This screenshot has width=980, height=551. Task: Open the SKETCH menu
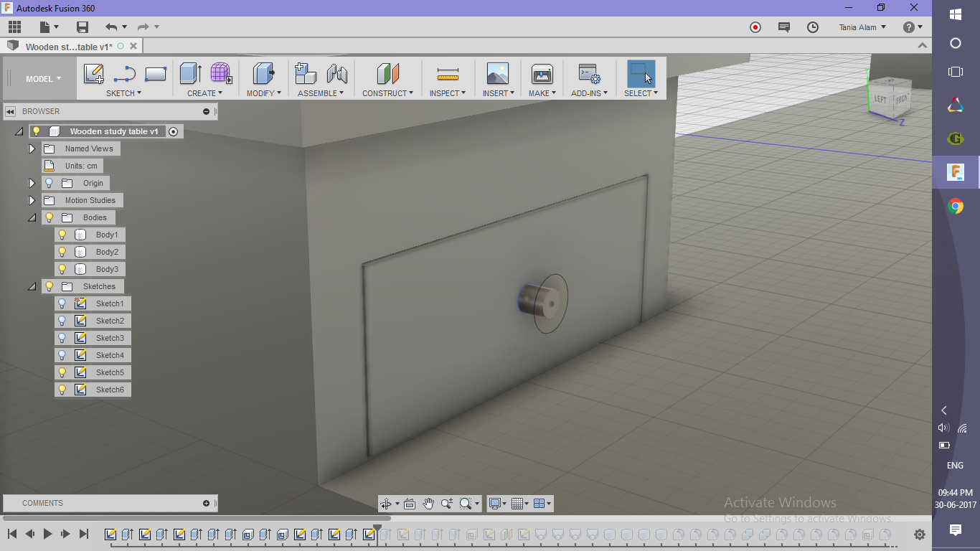click(x=123, y=93)
